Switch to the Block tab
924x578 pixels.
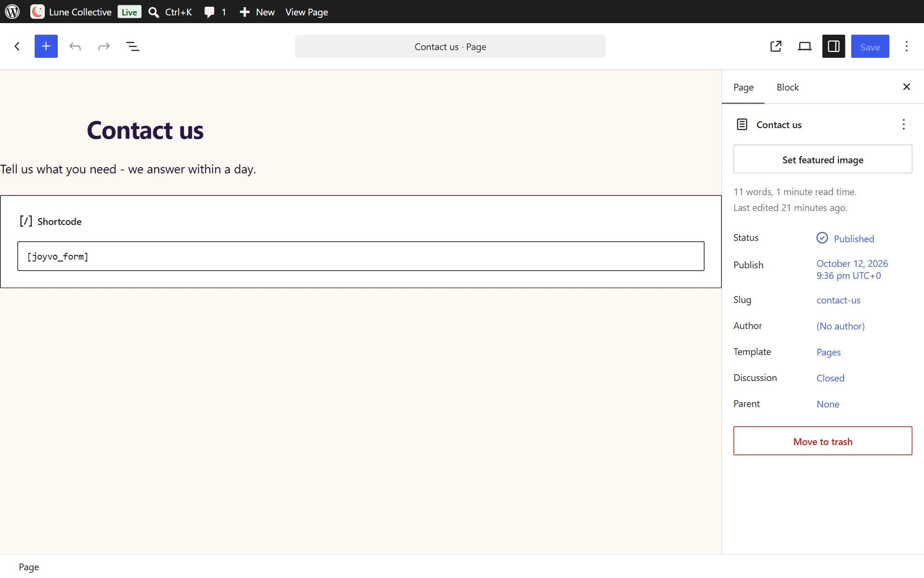click(x=787, y=87)
